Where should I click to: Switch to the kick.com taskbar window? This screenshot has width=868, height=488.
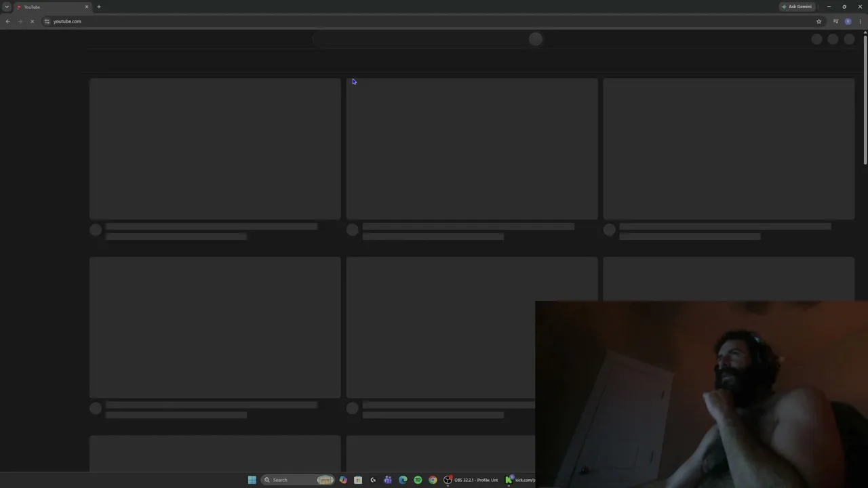(x=520, y=480)
